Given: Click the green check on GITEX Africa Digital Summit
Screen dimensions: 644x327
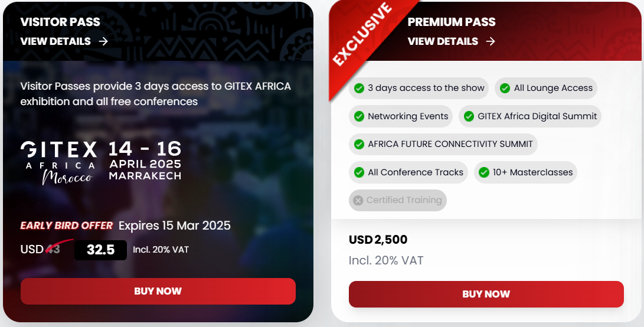Looking at the screenshot, I should 469,116.
